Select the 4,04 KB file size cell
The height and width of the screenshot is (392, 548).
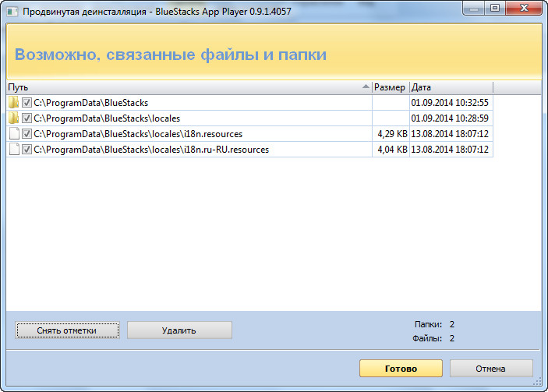coord(391,150)
